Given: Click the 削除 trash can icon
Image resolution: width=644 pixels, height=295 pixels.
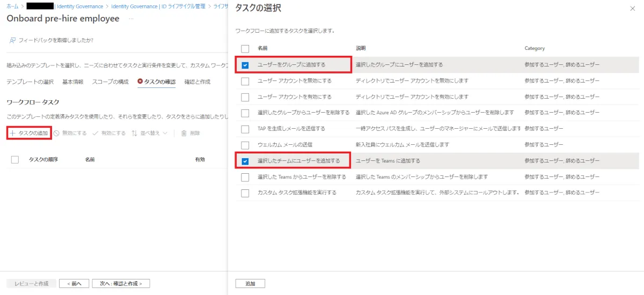Looking at the screenshot, I should 184,133.
